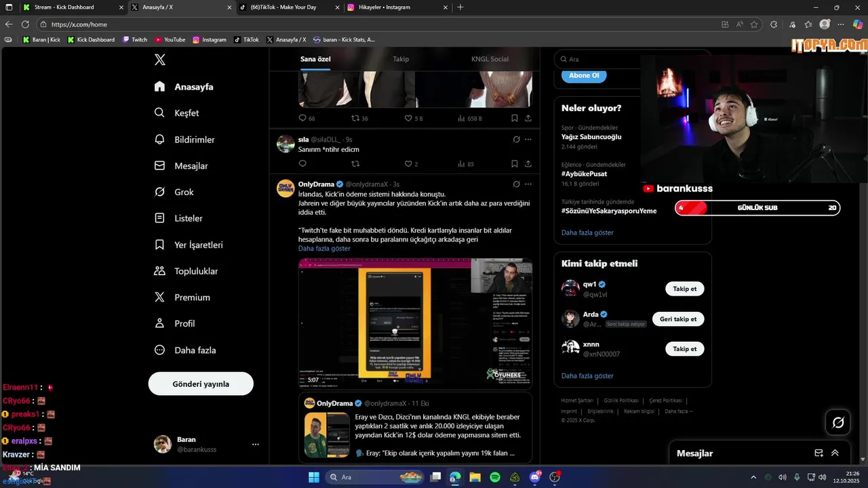Reply to top post with 68 replies
Image resolution: width=868 pixels, height=488 pixels.
click(x=307, y=118)
